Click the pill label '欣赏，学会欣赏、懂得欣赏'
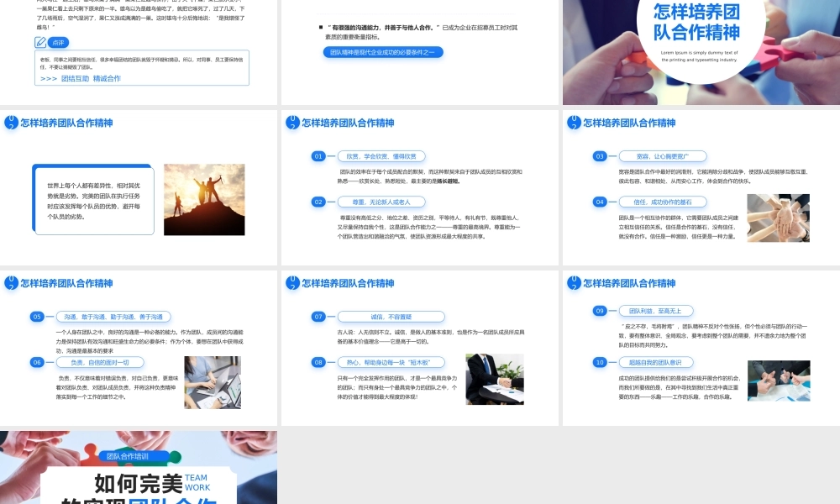840x504 pixels. (381, 156)
